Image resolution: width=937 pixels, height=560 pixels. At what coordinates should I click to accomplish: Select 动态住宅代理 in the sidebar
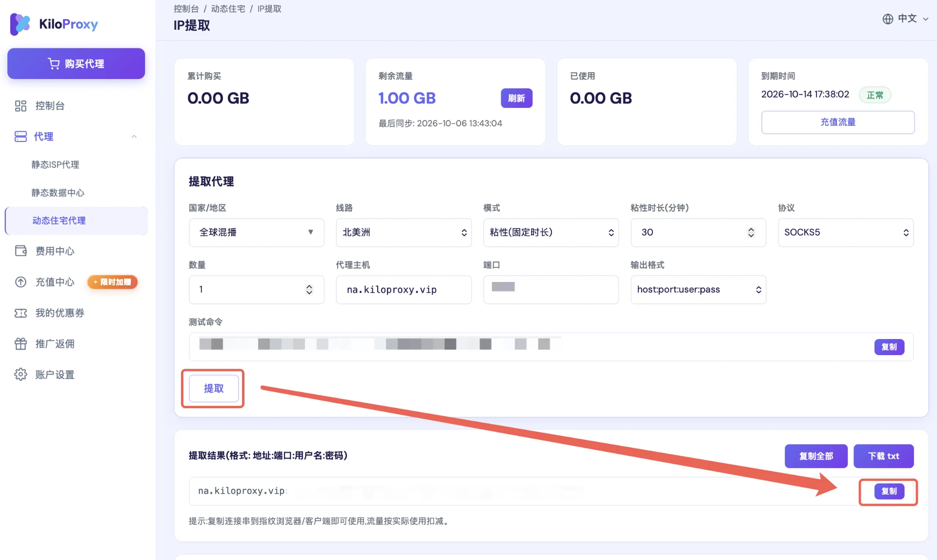pos(77,220)
